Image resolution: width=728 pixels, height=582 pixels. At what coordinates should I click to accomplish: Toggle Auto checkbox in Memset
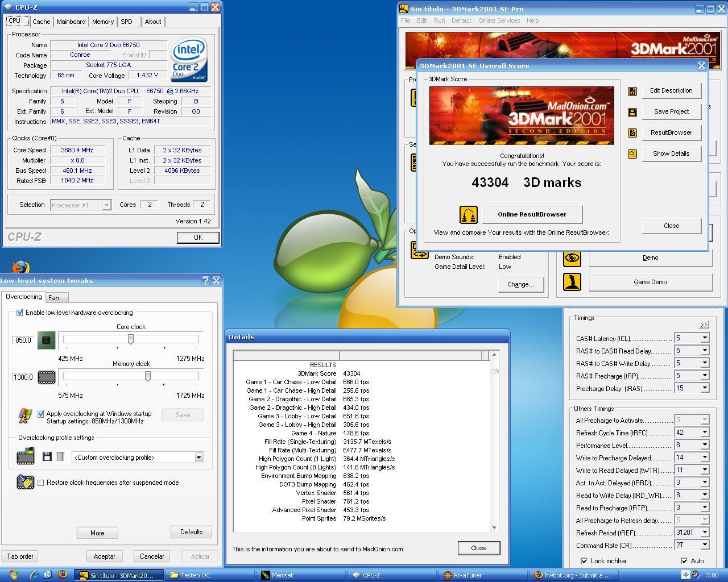tap(684, 561)
